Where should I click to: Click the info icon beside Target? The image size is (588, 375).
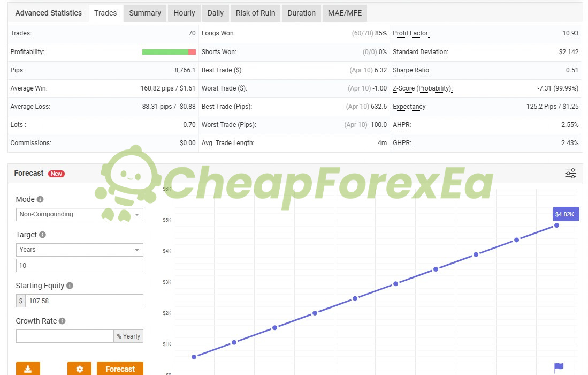pos(42,235)
